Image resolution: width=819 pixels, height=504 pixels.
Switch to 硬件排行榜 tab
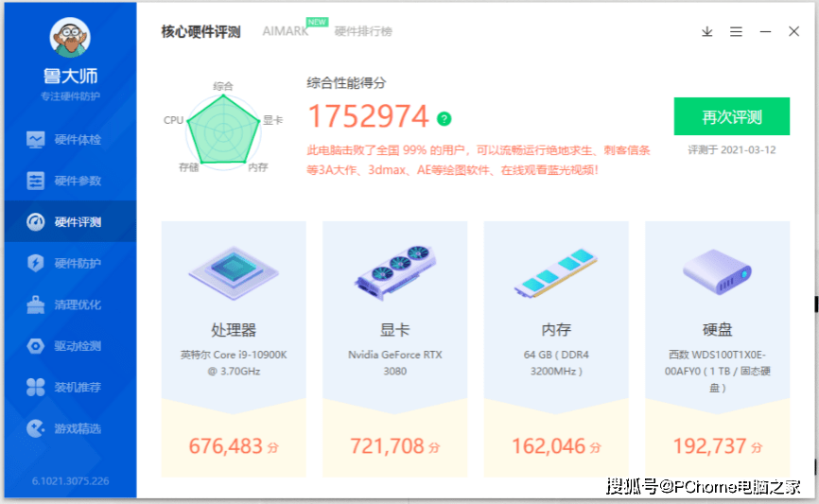[x=363, y=32]
